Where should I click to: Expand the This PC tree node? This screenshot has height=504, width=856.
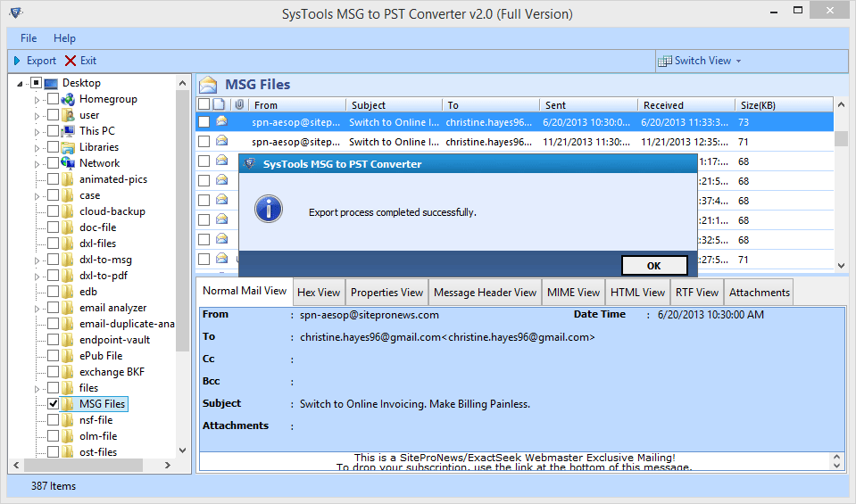pos(37,131)
